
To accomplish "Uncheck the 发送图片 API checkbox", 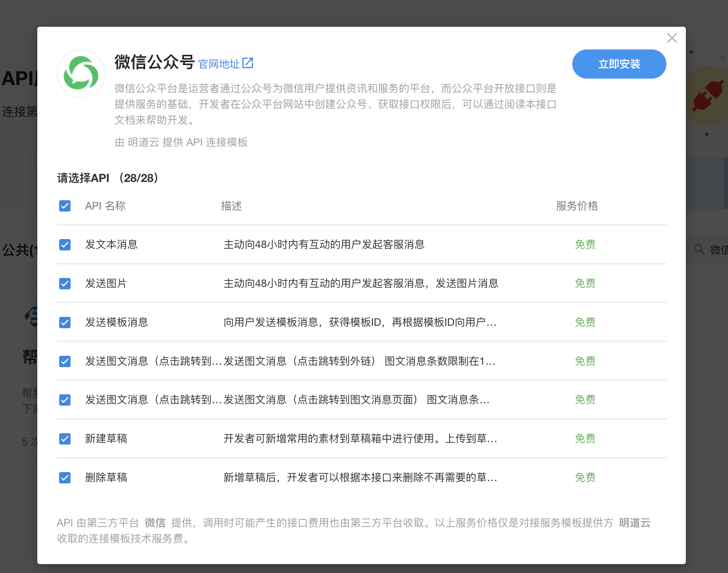I will [x=65, y=284].
